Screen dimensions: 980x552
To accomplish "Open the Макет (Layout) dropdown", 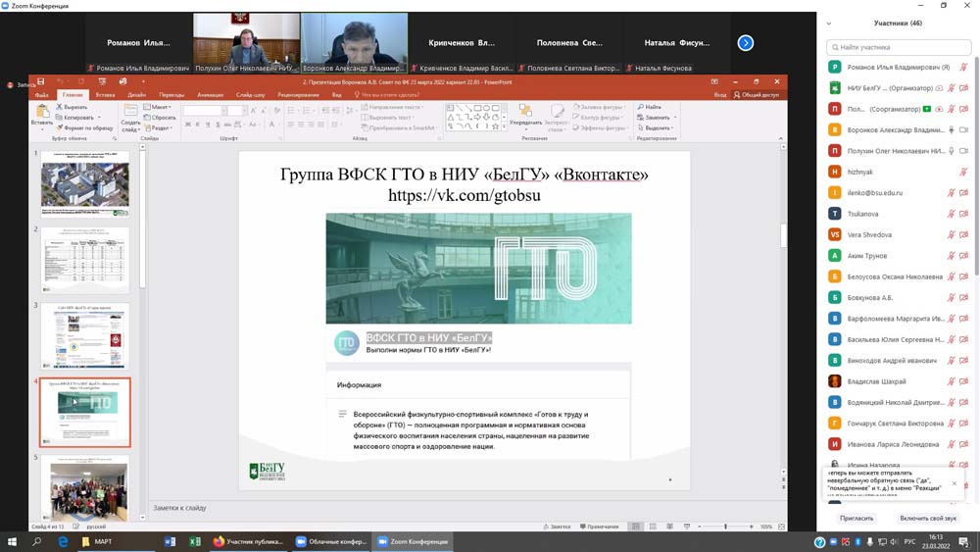I will [158, 107].
